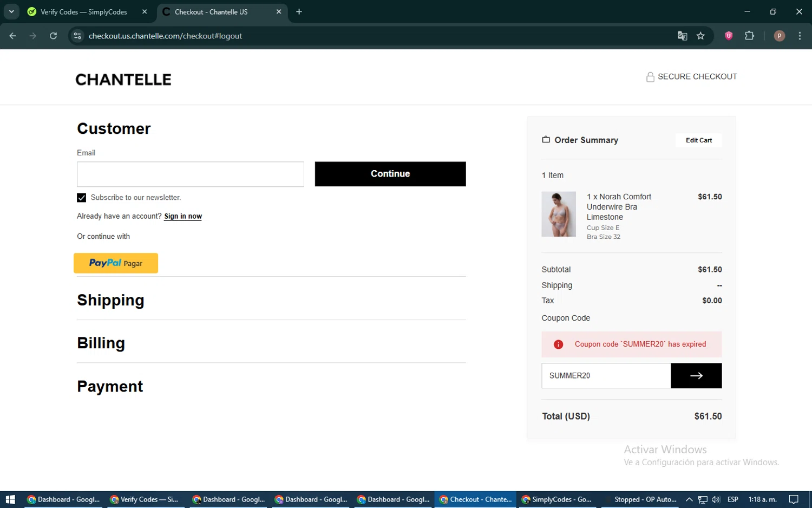Click the Total (USD) label
Screen dimensions: 812x508
pos(566,416)
